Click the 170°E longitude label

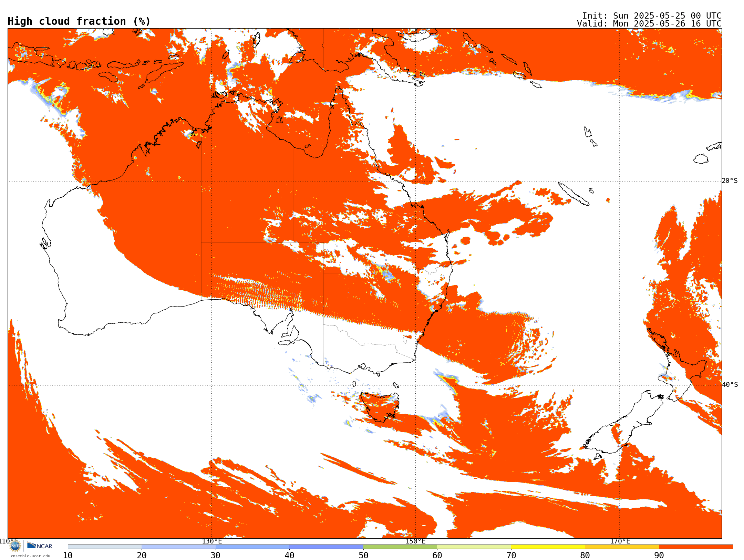click(620, 541)
